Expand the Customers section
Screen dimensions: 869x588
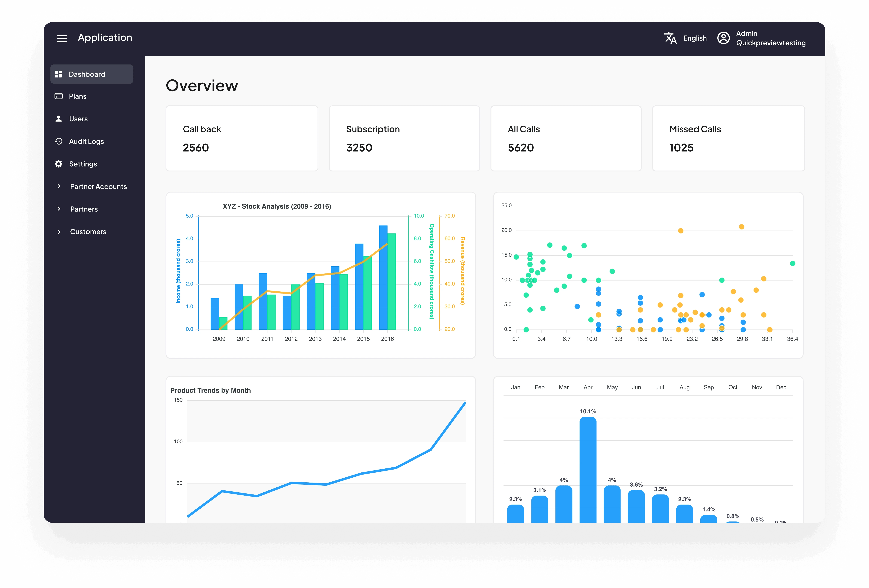click(x=59, y=231)
